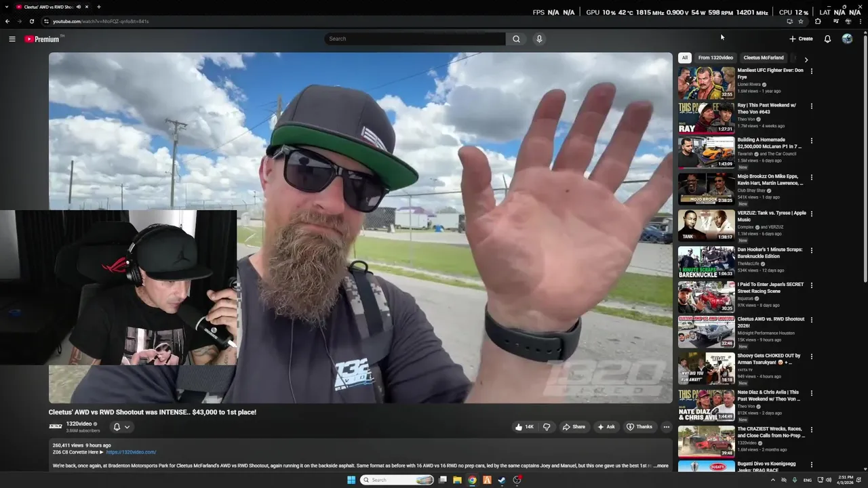Screen dimensions: 868x488
Task: Open Steam from taskbar
Action: 502,480
